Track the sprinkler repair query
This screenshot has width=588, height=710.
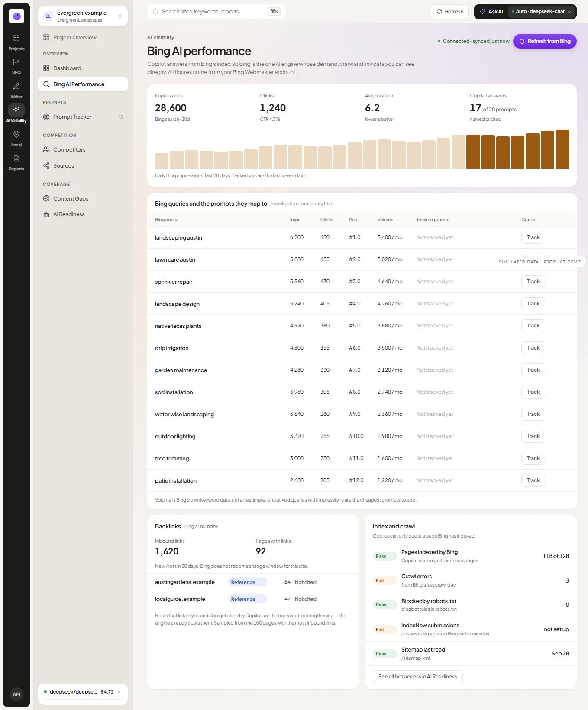point(533,282)
